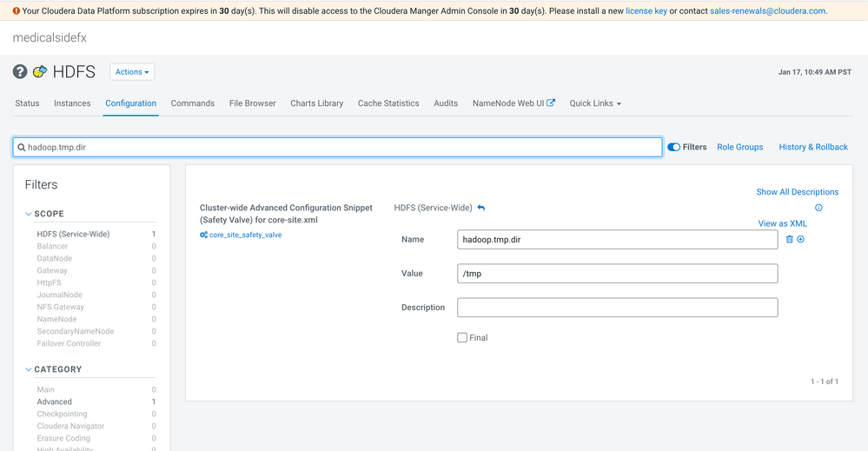868x451 pixels.
Task: Click the gears icon beside core_site_safety_valve
Action: click(203, 235)
